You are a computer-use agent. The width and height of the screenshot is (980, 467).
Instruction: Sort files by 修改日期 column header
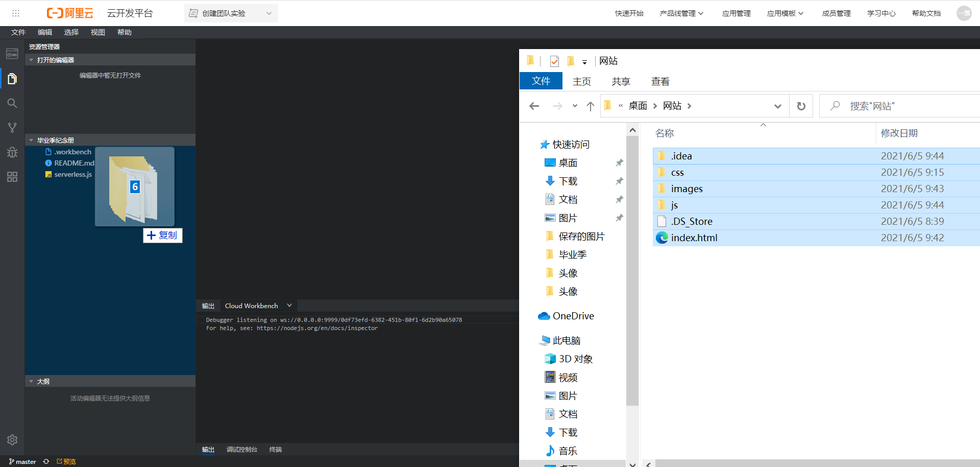pos(899,133)
